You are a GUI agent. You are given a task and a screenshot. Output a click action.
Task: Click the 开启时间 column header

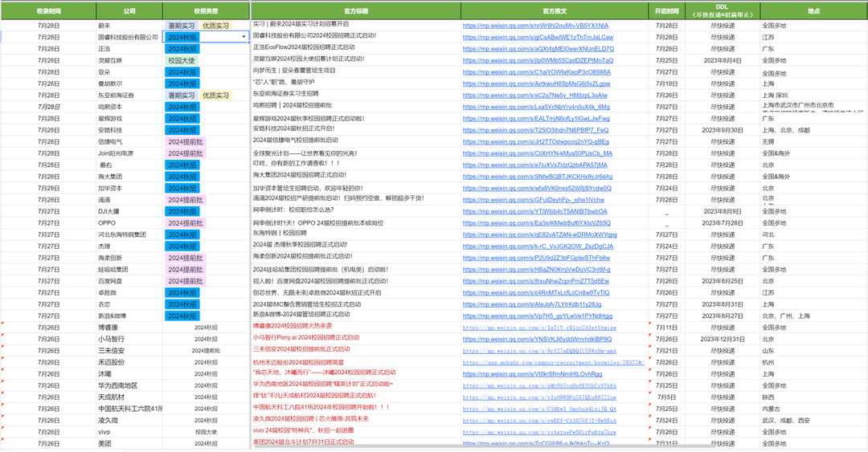tap(666, 11)
